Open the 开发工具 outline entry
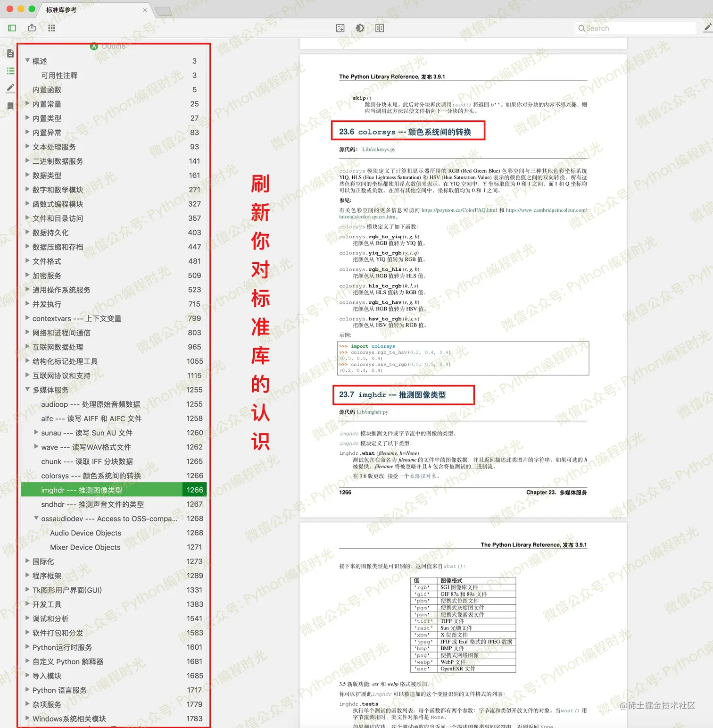 (x=47, y=604)
